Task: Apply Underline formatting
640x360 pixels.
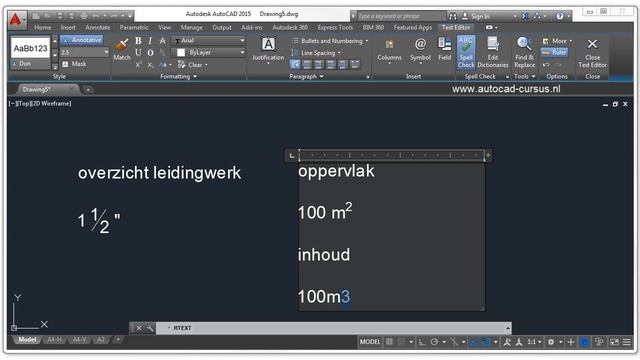Action: click(x=138, y=52)
